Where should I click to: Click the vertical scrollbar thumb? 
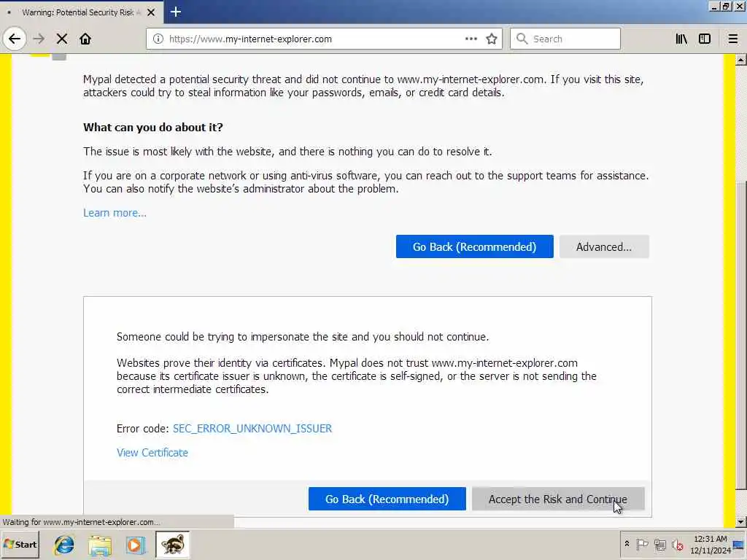click(x=741, y=335)
